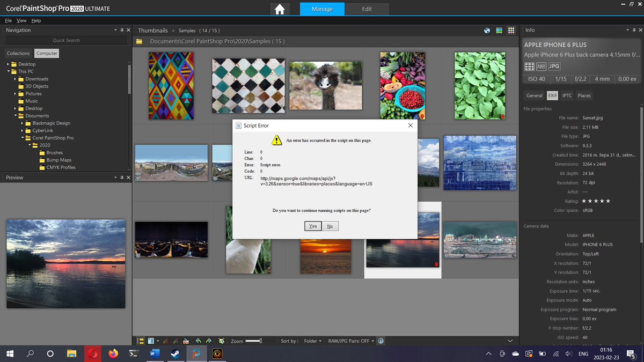Click the AWB white balance icon

click(x=541, y=67)
